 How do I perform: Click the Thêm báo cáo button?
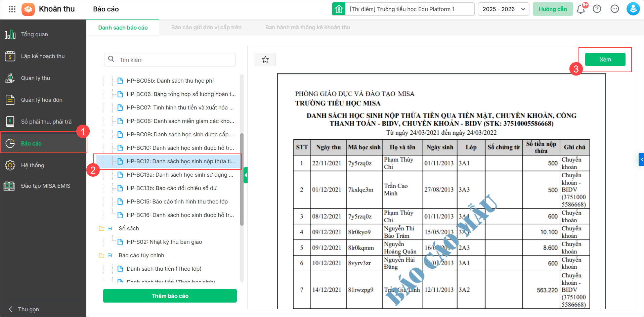coord(170,296)
